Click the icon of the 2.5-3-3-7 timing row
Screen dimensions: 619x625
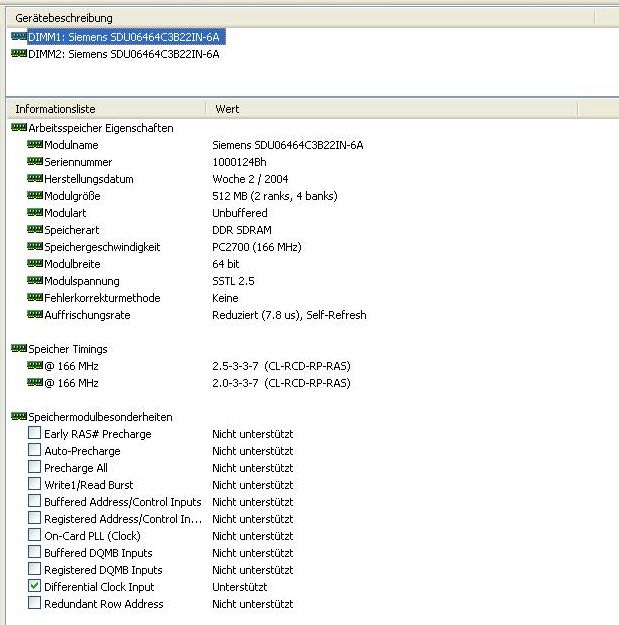click(35, 365)
